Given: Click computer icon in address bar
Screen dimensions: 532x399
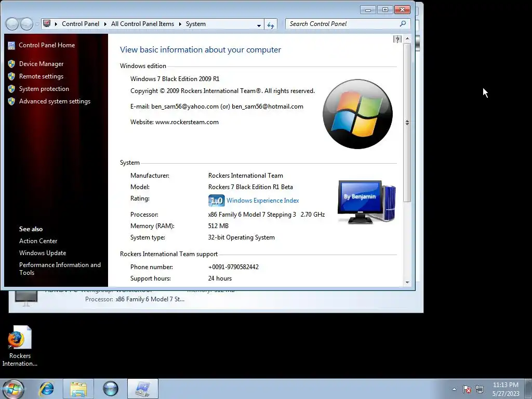Looking at the screenshot, I should click(47, 24).
